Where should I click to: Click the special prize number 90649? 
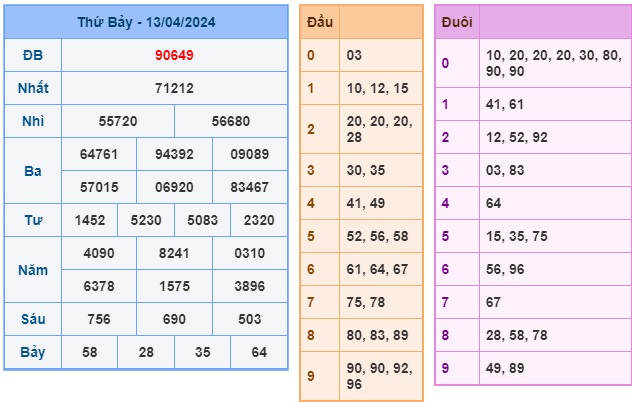(x=174, y=54)
